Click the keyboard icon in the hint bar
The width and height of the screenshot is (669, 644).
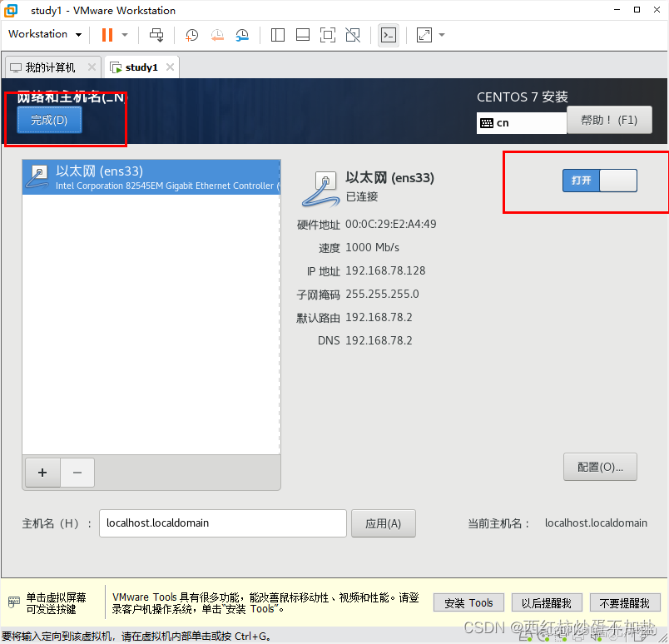pyautogui.click(x=13, y=602)
